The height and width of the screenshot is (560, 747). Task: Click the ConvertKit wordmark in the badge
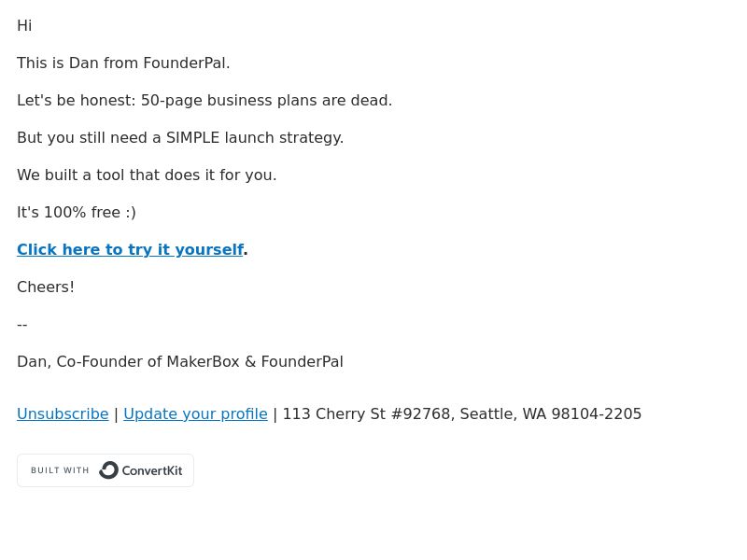coord(152,471)
